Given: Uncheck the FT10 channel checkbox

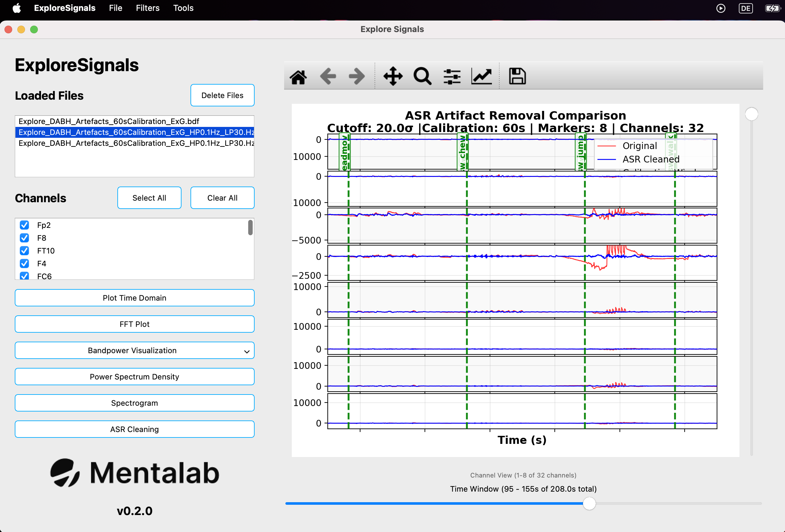Looking at the screenshot, I should pos(24,251).
